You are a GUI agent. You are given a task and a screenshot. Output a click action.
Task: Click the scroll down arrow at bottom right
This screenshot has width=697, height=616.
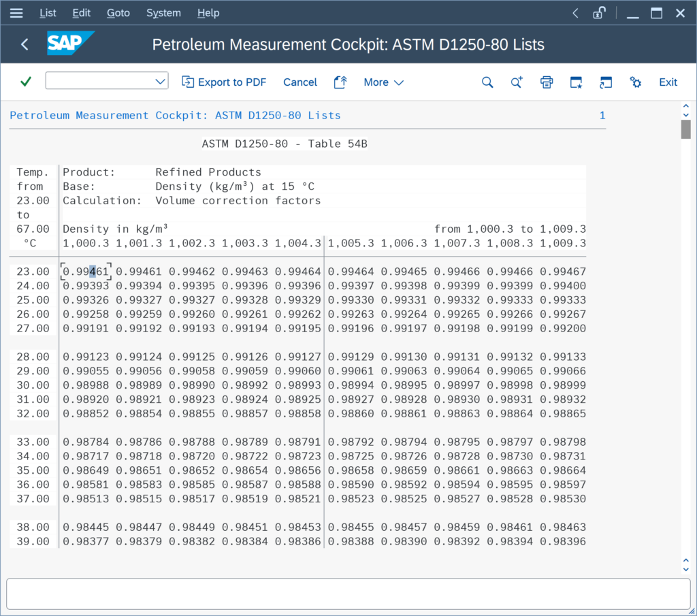coord(686,569)
